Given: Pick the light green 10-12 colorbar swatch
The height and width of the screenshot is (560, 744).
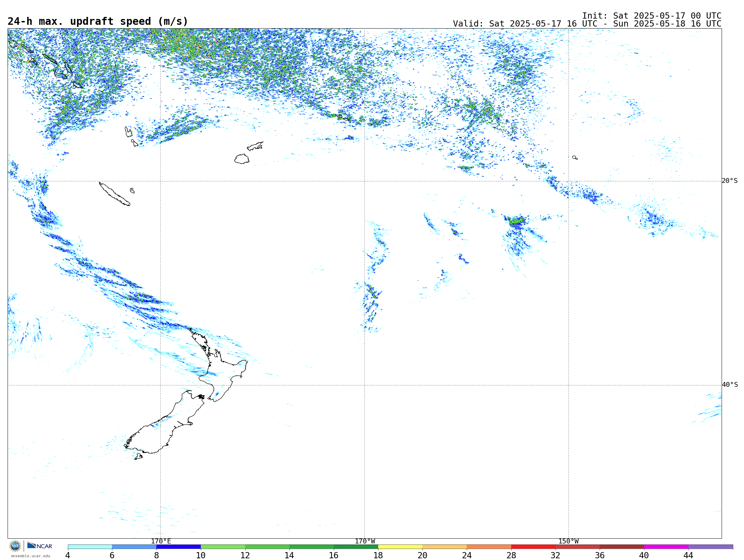Looking at the screenshot, I should tap(223, 547).
